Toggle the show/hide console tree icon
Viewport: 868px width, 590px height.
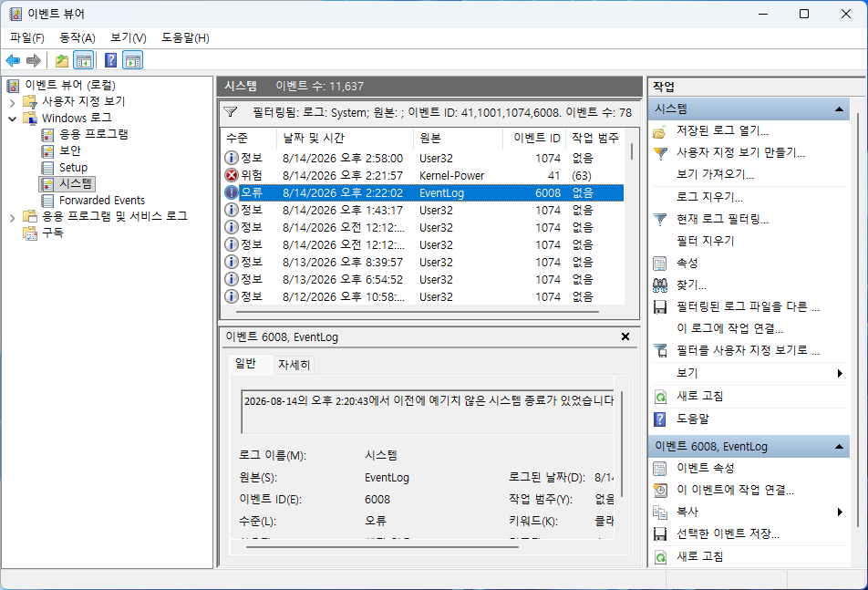click(x=84, y=60)
